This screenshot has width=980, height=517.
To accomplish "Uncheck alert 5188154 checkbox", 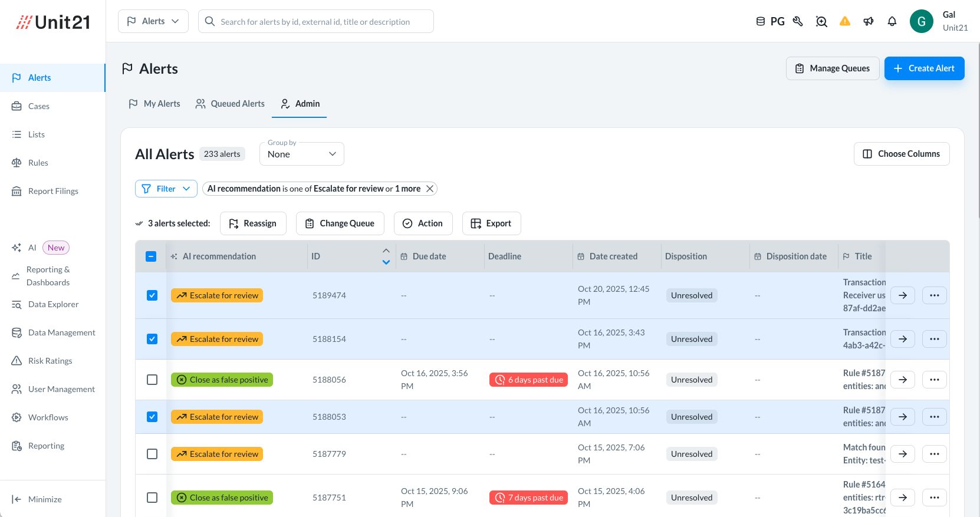I will (x=152, y=339).
